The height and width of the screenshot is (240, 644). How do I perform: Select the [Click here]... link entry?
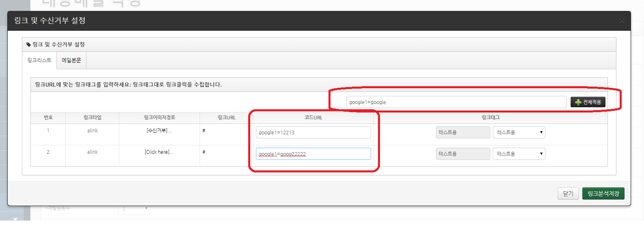(159, 152)
